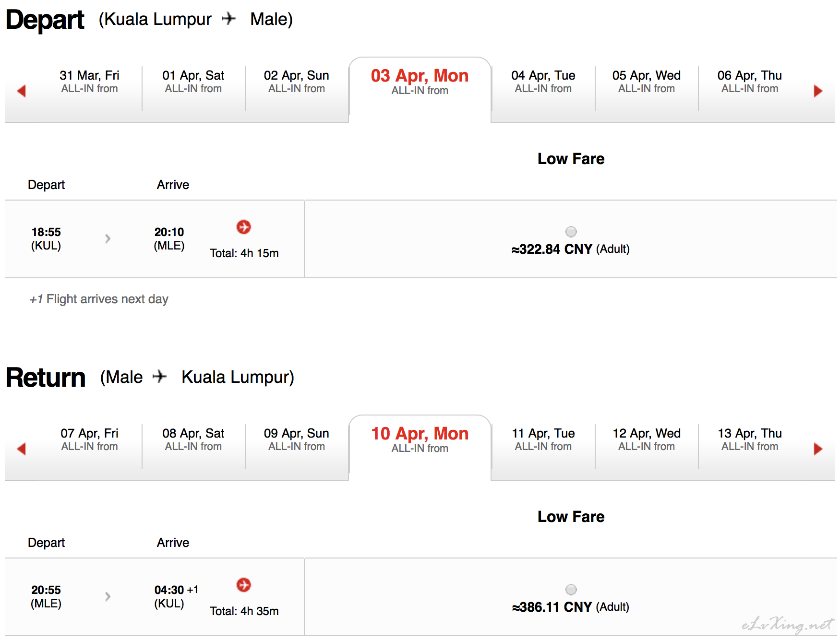Screen dimensions: 840x641
Task: Click AirAsia flight icon for 18:55 departure
Action: pyautogui.click(x=244, y=227)
